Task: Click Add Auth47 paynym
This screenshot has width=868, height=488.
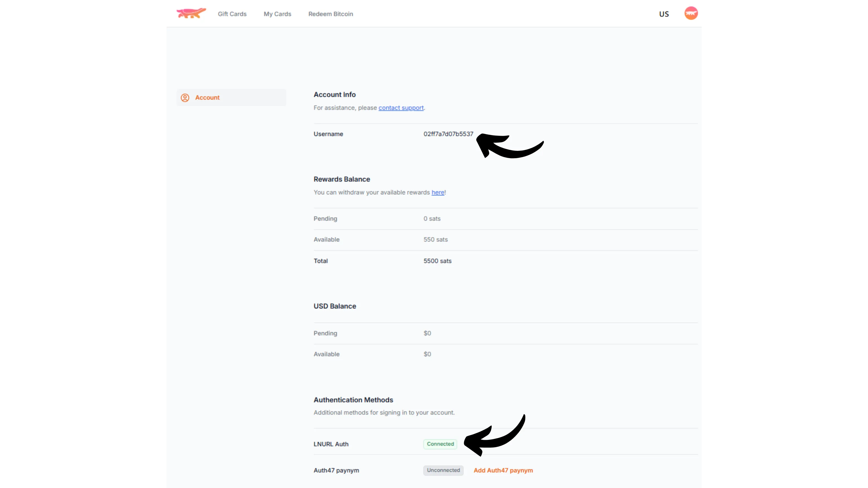Action: (503, 470)
